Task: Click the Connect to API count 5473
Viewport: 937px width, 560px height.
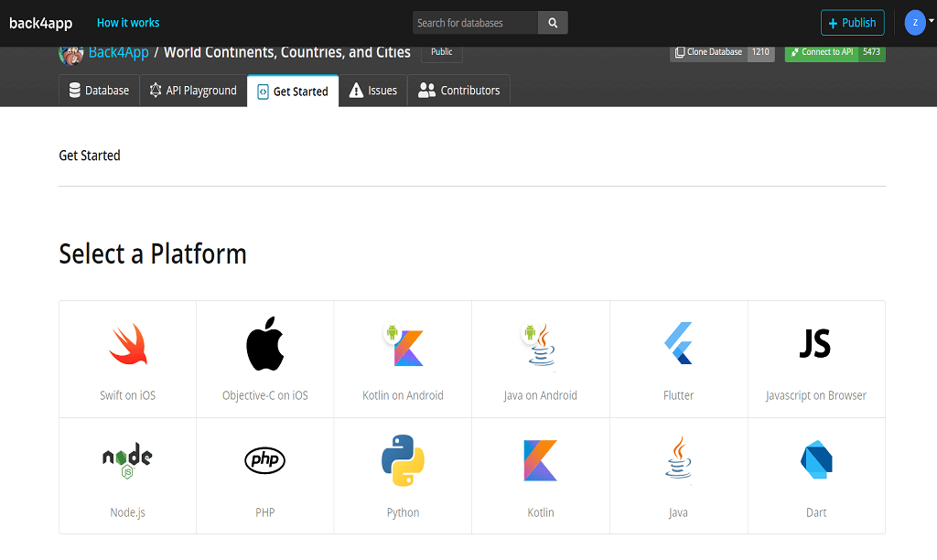Action: [x=872, y=52]
